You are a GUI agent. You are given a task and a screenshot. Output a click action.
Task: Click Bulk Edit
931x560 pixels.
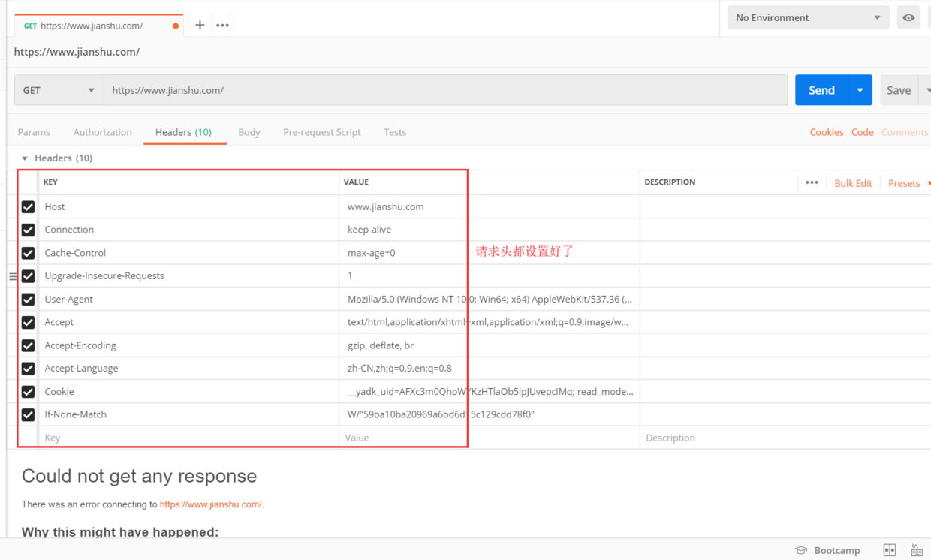tap(853, 183)
